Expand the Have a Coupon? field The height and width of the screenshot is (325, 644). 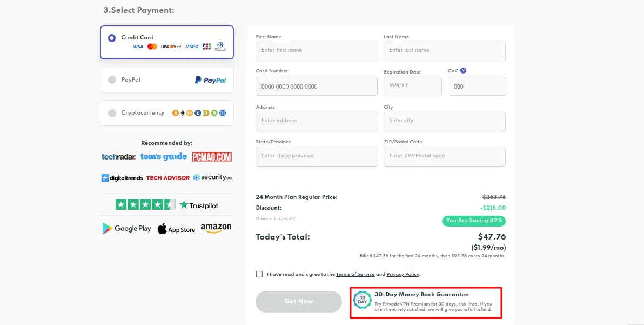pyautogui.click(x=276, y=218)
